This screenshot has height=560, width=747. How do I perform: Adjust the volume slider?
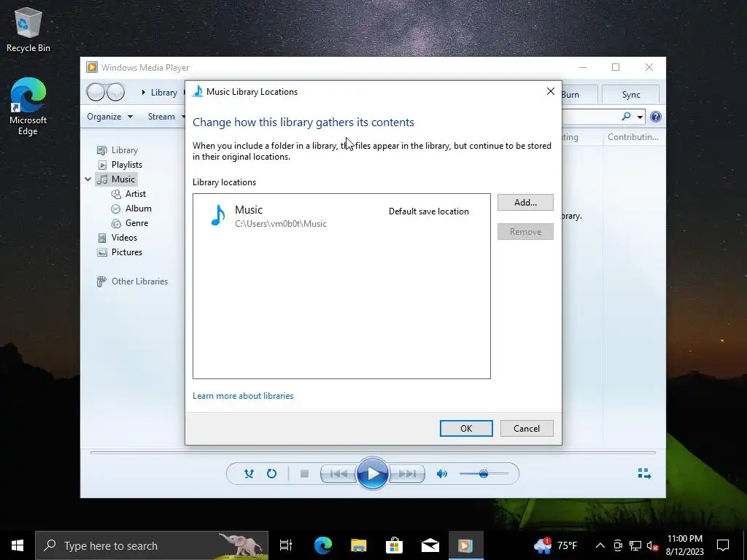(x=484, y=474)
